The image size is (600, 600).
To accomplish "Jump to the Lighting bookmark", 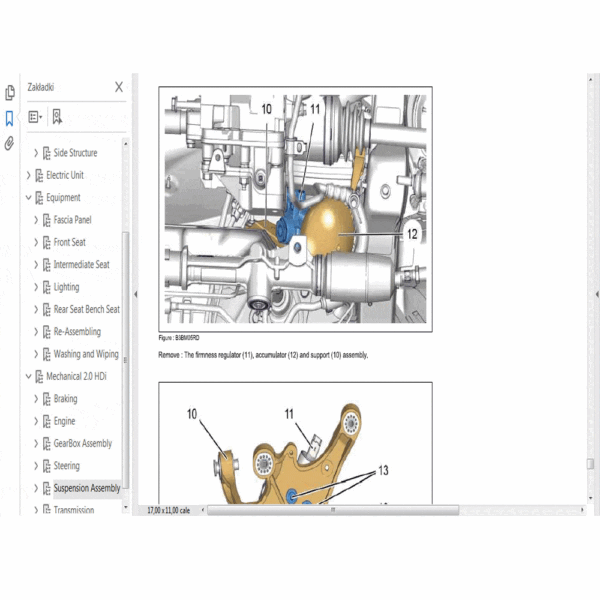I will pos(67,287).
